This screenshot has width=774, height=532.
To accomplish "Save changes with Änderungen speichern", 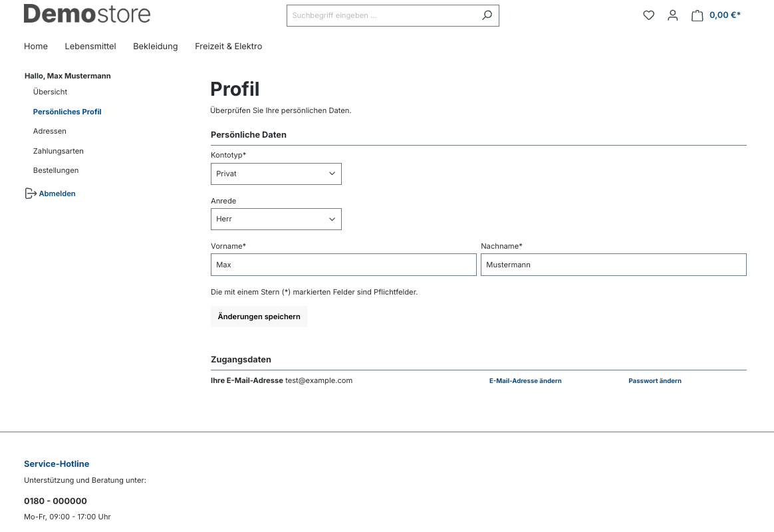I will click(x=259, y=317).
